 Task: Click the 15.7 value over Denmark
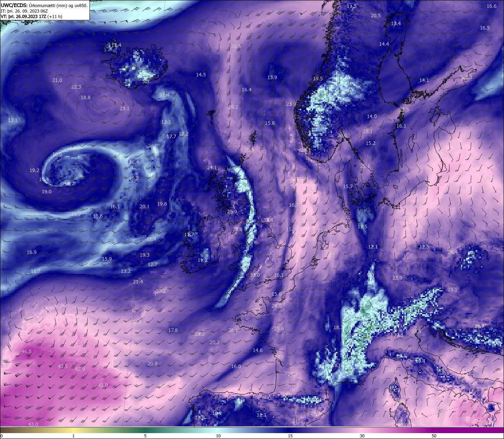point(348,187)
